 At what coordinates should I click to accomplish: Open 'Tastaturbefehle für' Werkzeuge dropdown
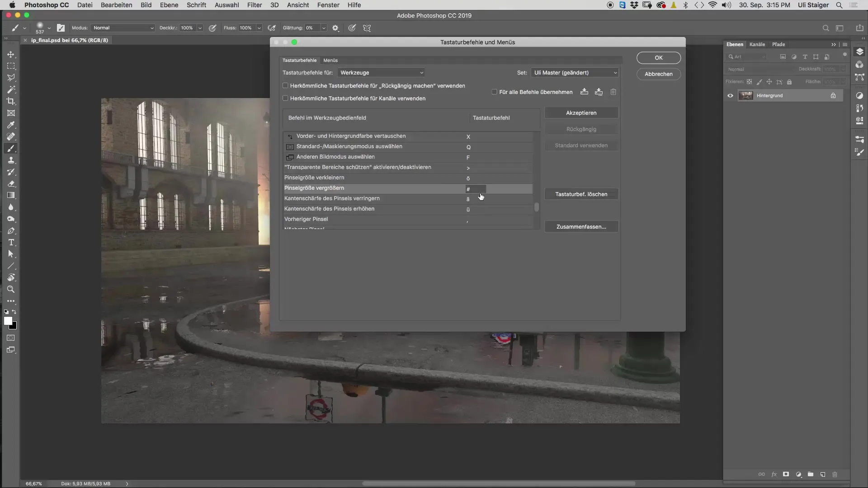tap(381, 73)
